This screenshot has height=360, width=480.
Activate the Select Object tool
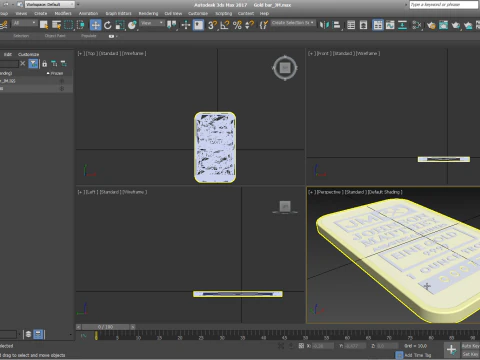coord(44,25)
